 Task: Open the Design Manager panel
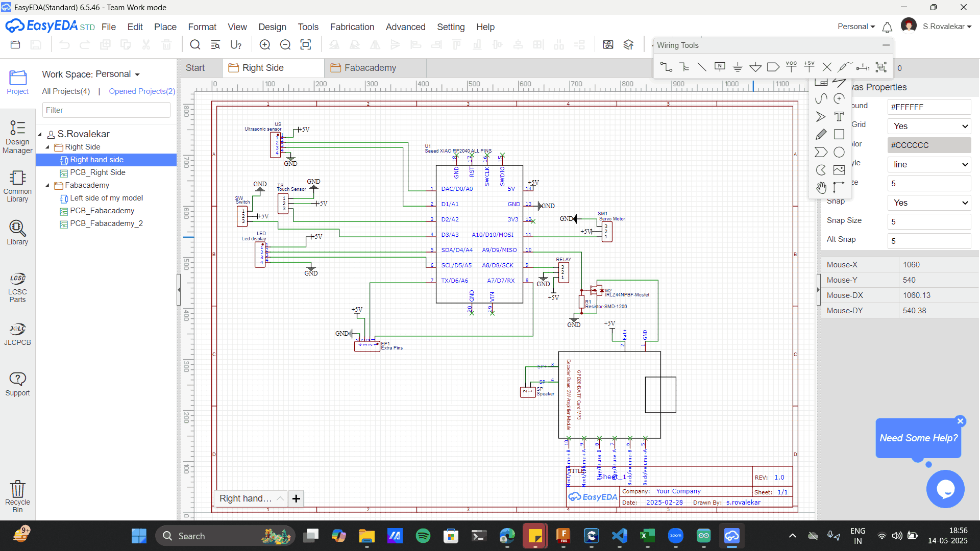tap(17, 137)
